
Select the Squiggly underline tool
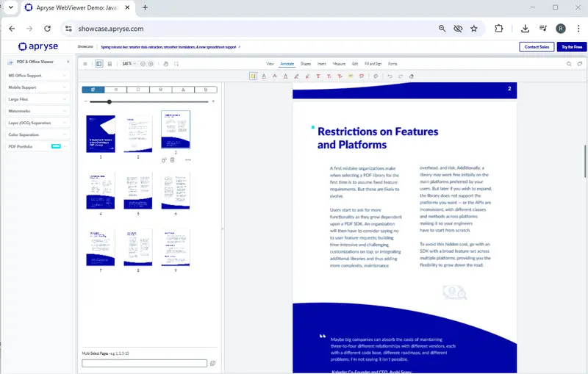[x=286, y=76]
